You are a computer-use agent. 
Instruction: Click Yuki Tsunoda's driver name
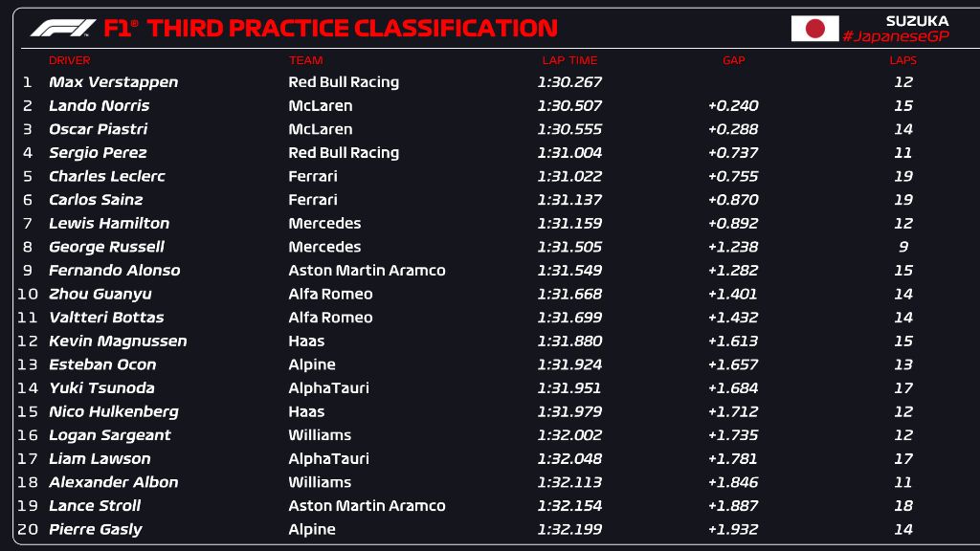(101, 388)
